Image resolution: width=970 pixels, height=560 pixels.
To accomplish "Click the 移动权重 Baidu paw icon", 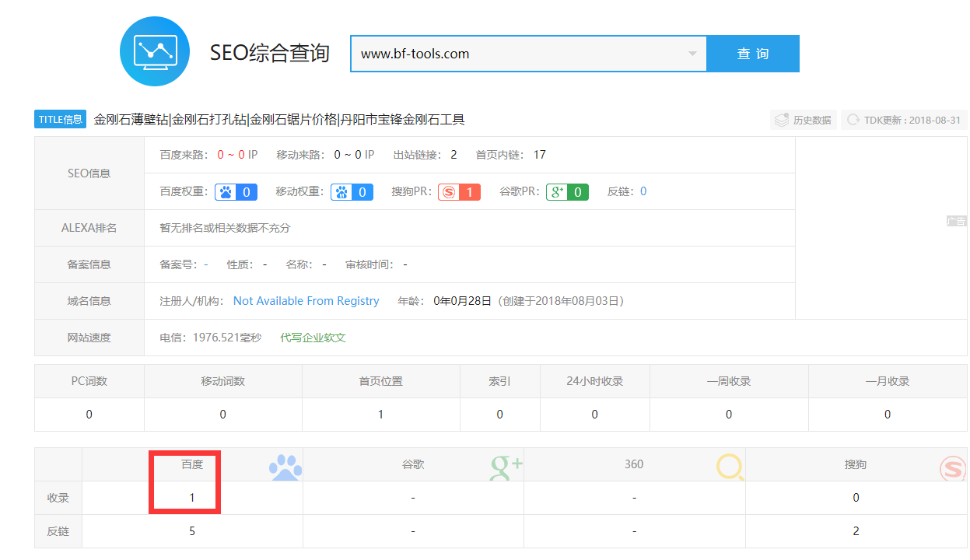I will 341,191.
